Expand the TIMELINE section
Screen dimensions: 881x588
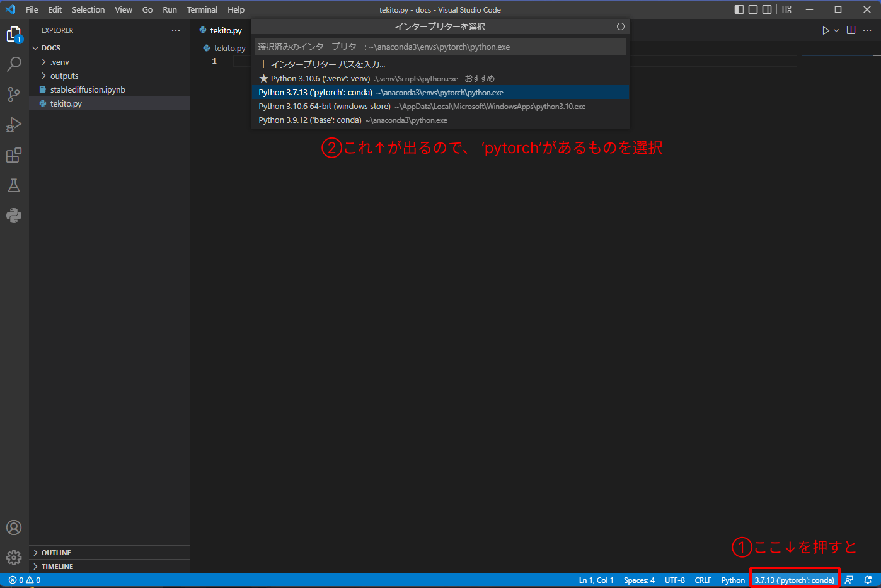coord(110,567)
